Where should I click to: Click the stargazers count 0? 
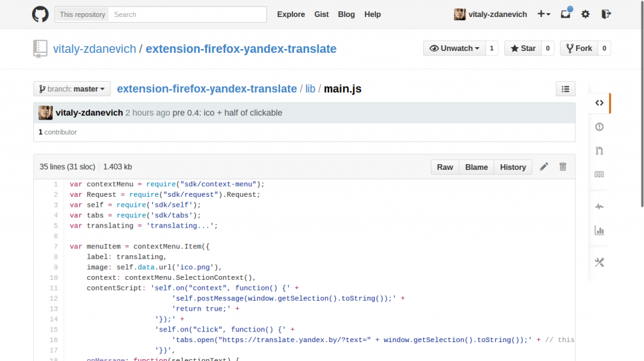[548, 48]
